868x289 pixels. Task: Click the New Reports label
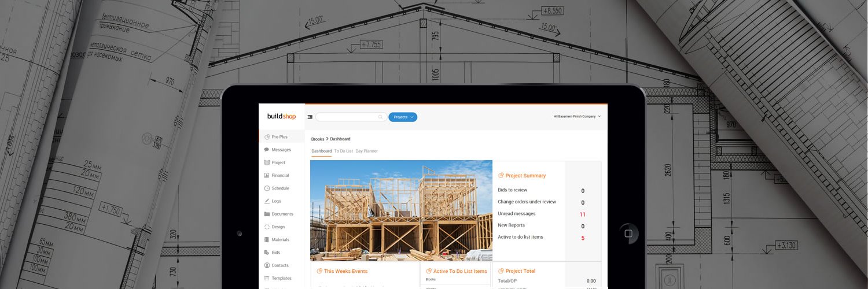(512, 225)
